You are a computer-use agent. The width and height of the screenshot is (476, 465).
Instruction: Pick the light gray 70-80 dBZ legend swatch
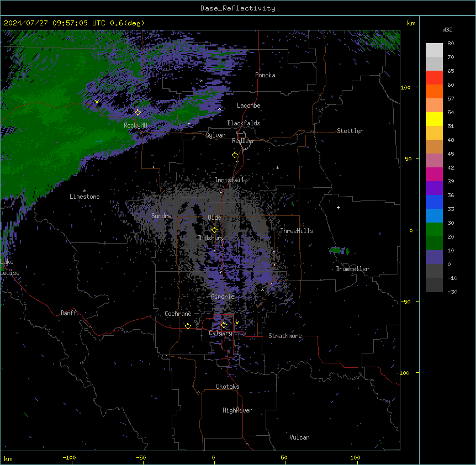click(434, 50)
